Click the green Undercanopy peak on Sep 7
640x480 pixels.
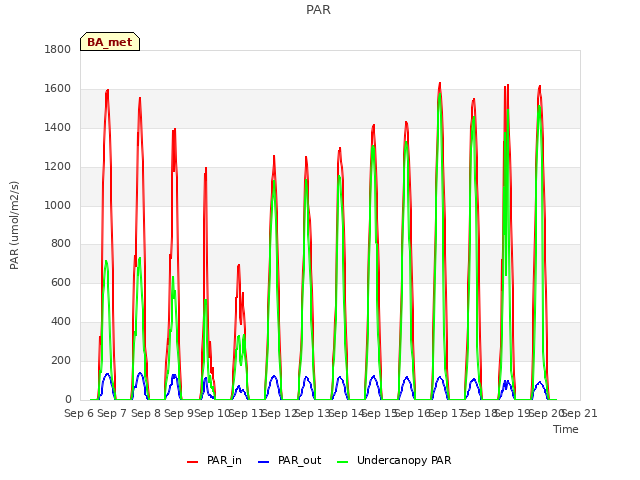coord(106,261)
